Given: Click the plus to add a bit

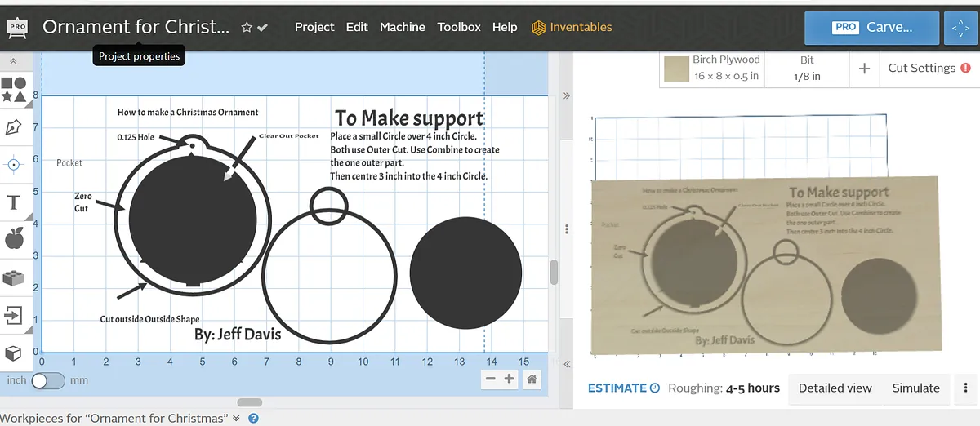Looking at the screenshot, I should point(864,69).
